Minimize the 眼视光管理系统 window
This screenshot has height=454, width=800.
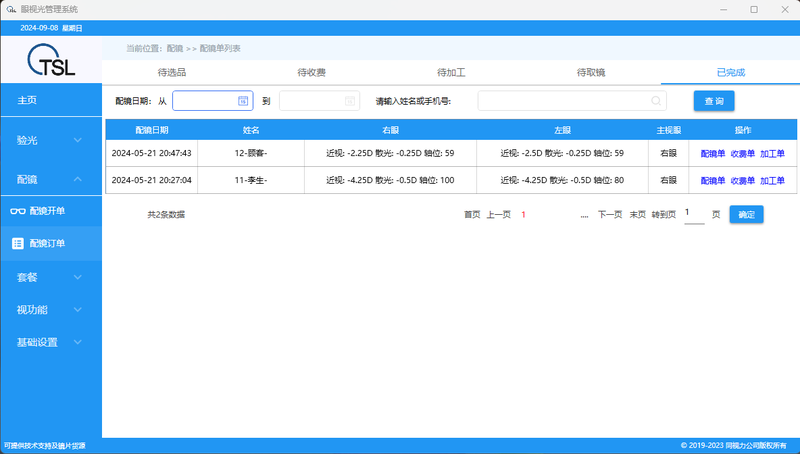coord(723,9)
